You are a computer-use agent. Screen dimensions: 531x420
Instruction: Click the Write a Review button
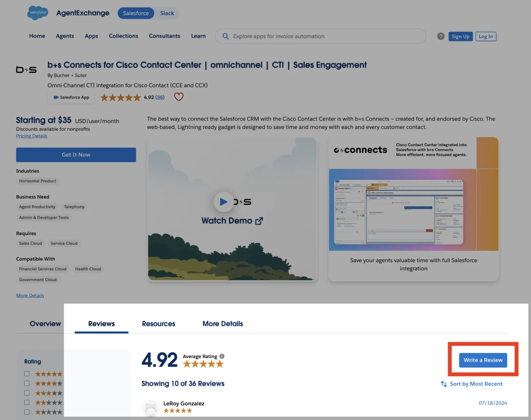[483, 360]
